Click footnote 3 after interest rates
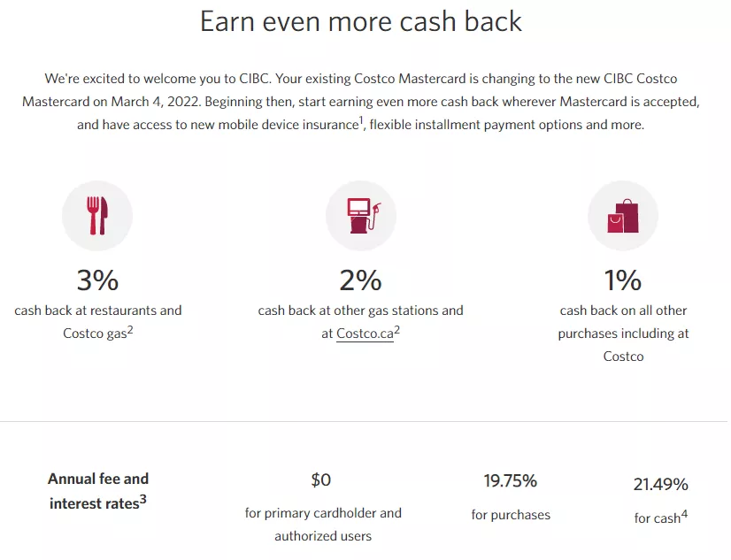Viewport: 731px width, 560px height. (x=143, y=500)
